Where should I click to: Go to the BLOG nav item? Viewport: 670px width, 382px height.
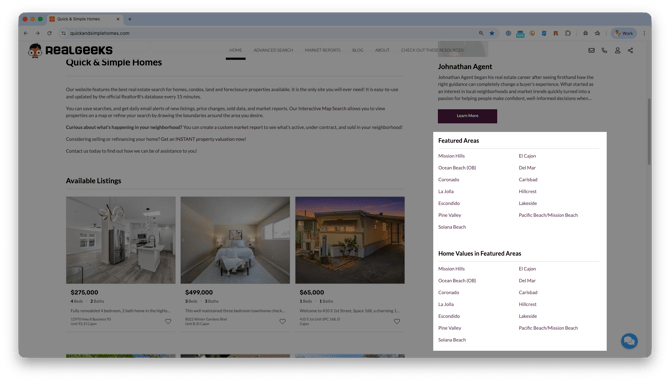coord(358,50)
